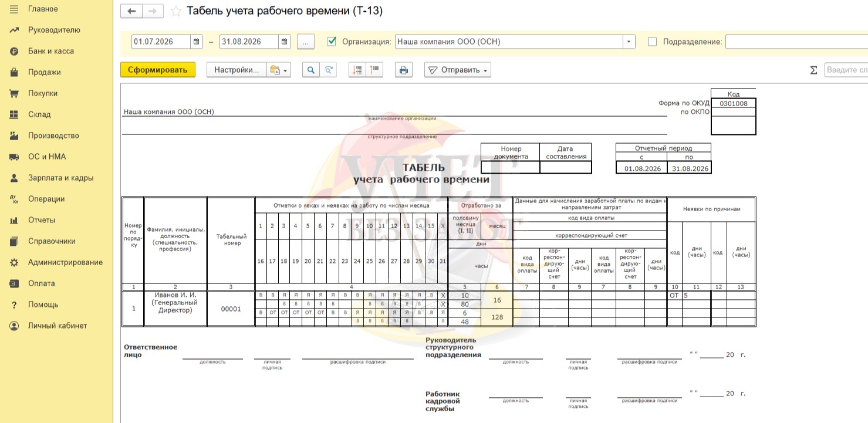Click the Продажи shopping bag icon
The image size is (868, 423).
click(x=14, y=72)
